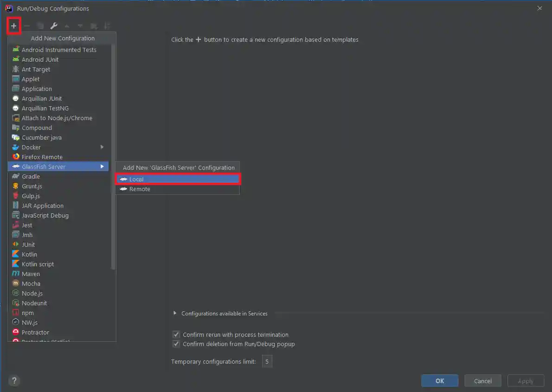This screenshot has width=552, height=392.
Task: Uncheck Confirm deletion from Run/Debug popup
Action: click(176, 344)
